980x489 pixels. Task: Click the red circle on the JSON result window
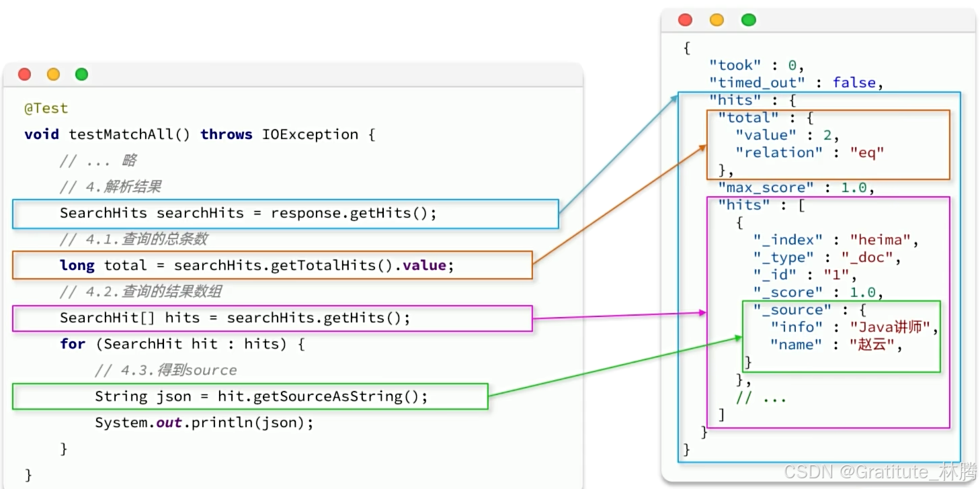coord(684,20)
